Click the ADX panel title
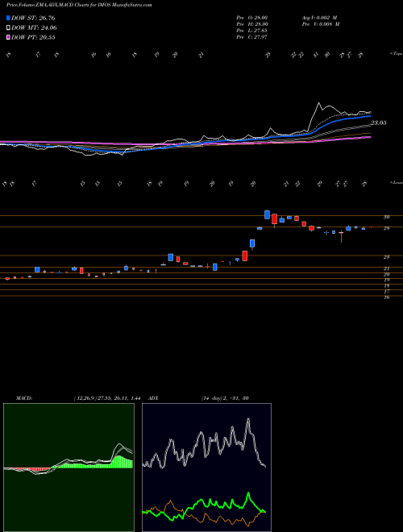 154,398
